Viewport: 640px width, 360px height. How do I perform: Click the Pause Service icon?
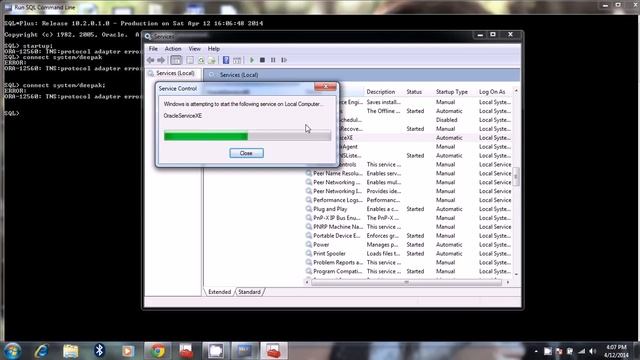(273, 60)
